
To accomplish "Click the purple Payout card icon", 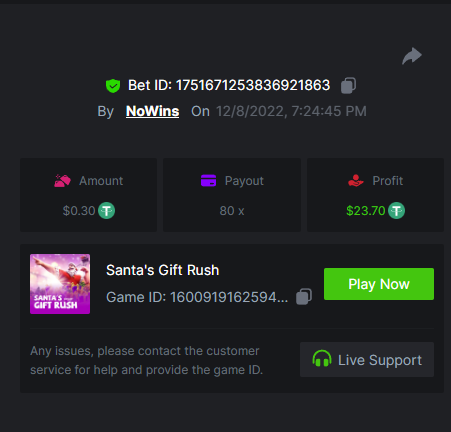I will [208, 181].
